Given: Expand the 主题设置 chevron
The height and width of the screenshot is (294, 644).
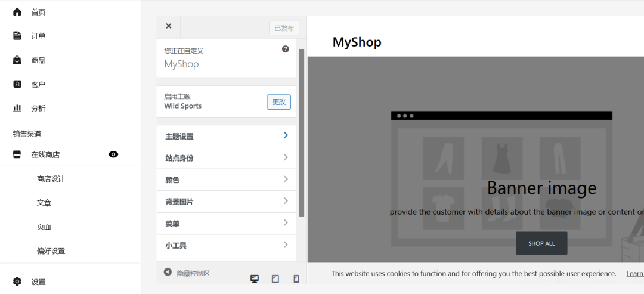Looking at the screenshot, I should point(286,135).
